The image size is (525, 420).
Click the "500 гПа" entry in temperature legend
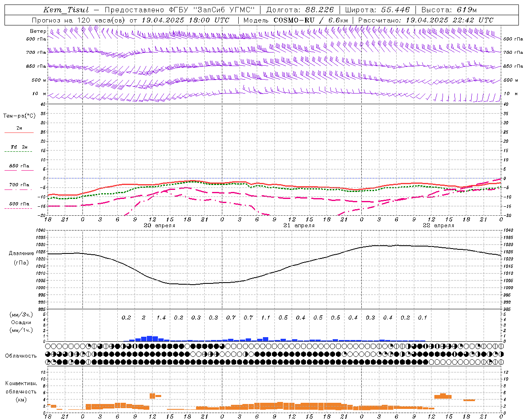tap(19, 204)
